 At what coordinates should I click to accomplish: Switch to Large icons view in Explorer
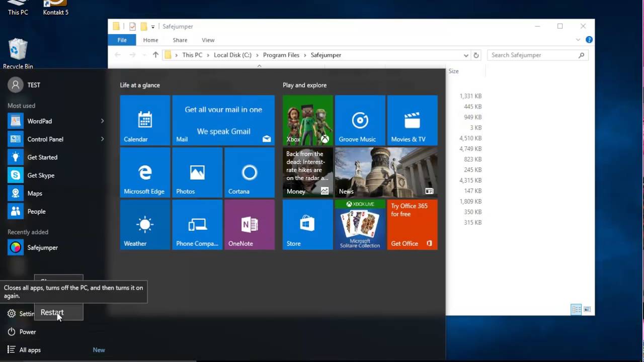587,310
